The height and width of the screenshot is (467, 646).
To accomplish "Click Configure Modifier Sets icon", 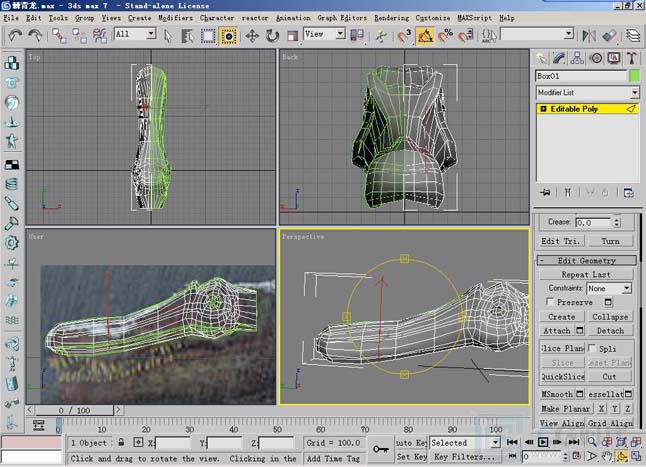I will [629, 192].
